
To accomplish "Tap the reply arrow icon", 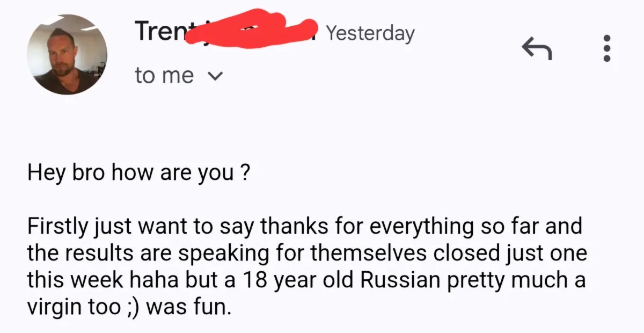I will pos(536,49).
